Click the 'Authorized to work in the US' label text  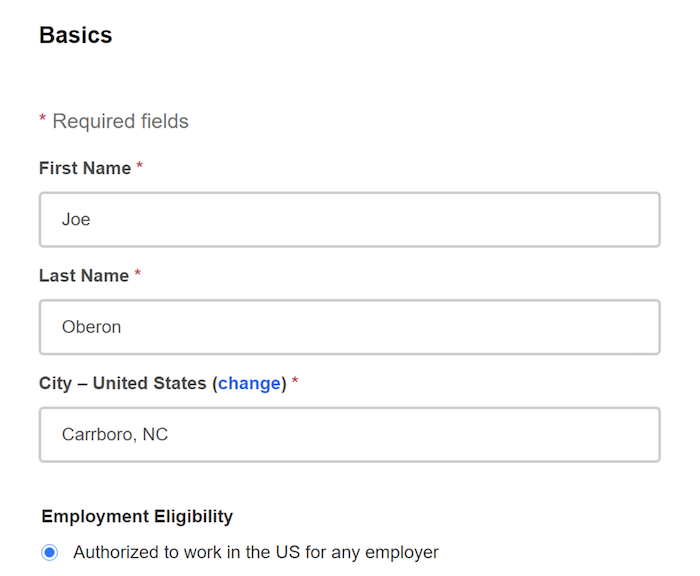point(255,552)
